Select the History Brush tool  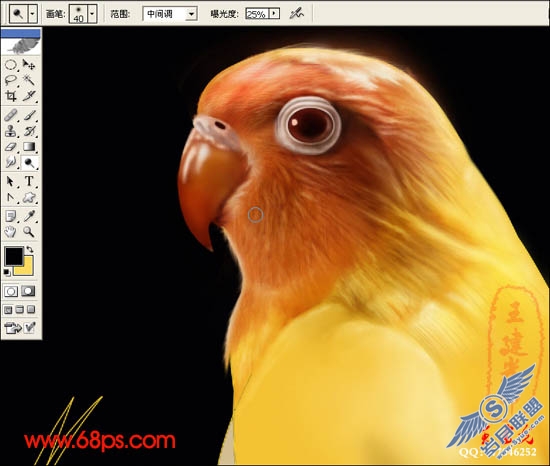tap(29, 131)
